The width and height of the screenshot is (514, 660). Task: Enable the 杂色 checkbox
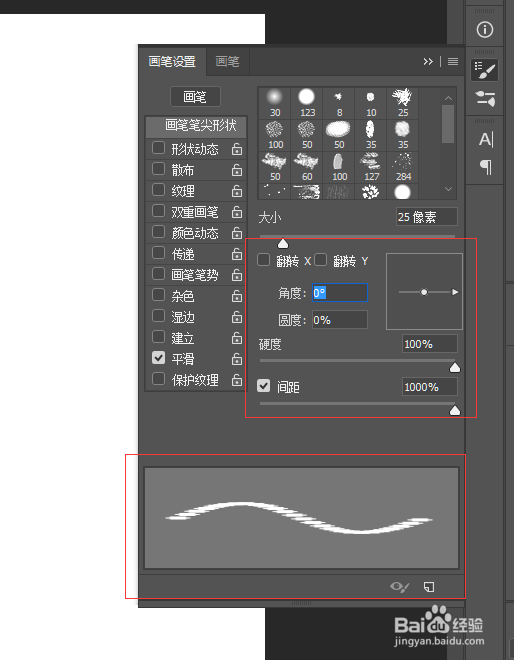pos(158,295)
